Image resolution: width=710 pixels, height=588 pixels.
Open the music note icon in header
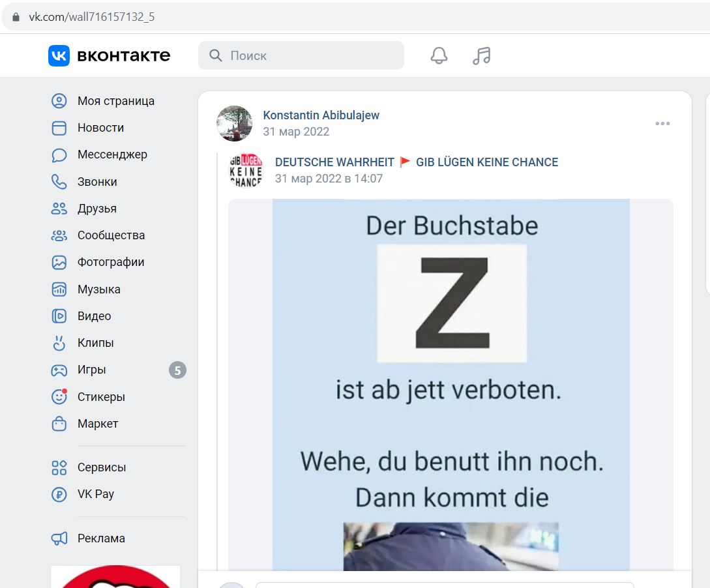[481, 55]
